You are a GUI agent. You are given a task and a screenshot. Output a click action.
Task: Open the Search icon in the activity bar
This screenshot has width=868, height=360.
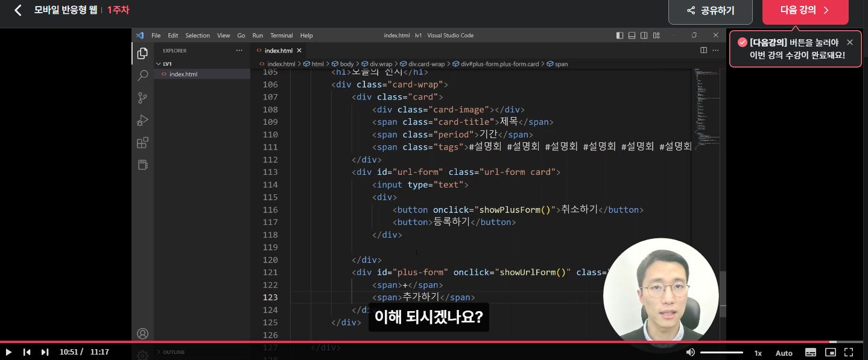click(142, 75)
